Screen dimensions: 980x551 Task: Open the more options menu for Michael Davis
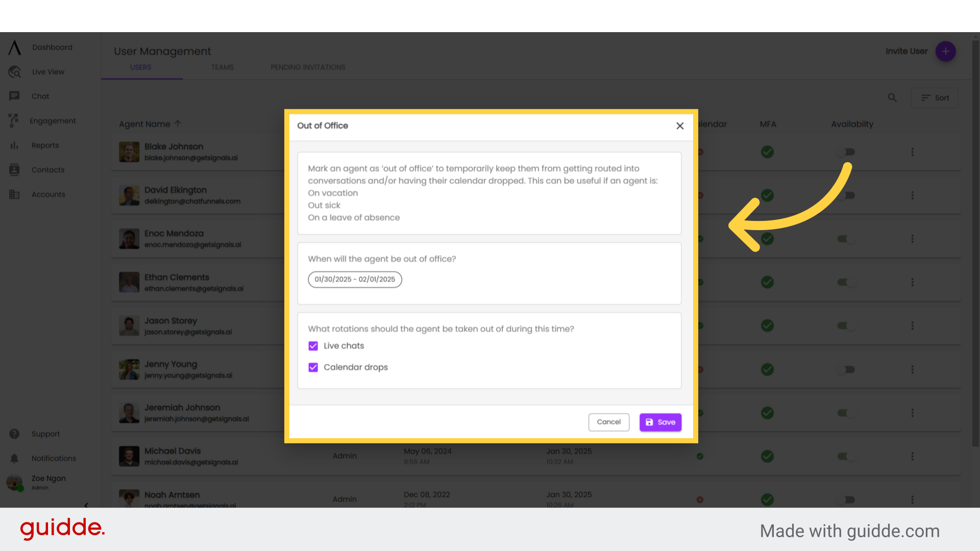point(913,456)
